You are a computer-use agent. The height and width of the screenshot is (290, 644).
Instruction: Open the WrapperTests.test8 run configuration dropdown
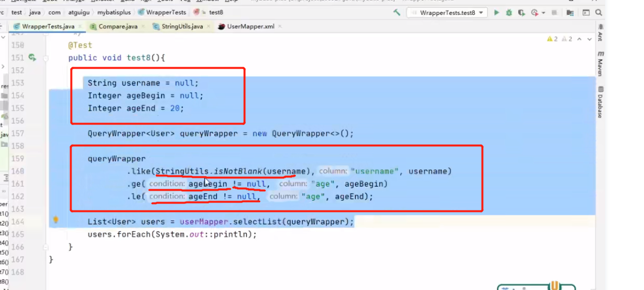click(447, 13)
